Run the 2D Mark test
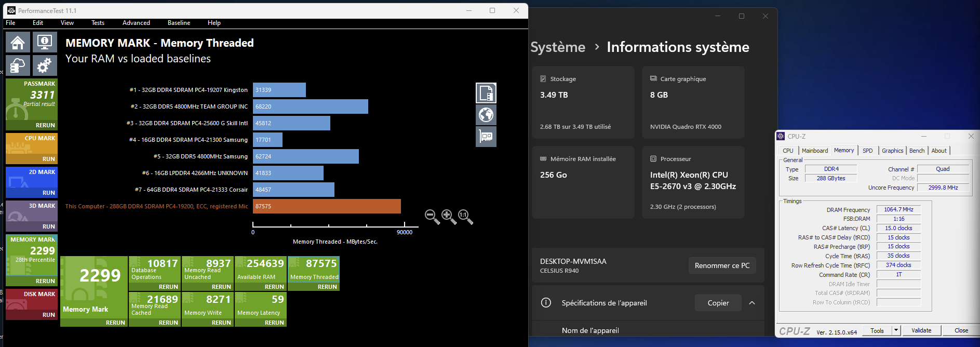This screenshot has width=980, height=347. (x=48, y=193)
